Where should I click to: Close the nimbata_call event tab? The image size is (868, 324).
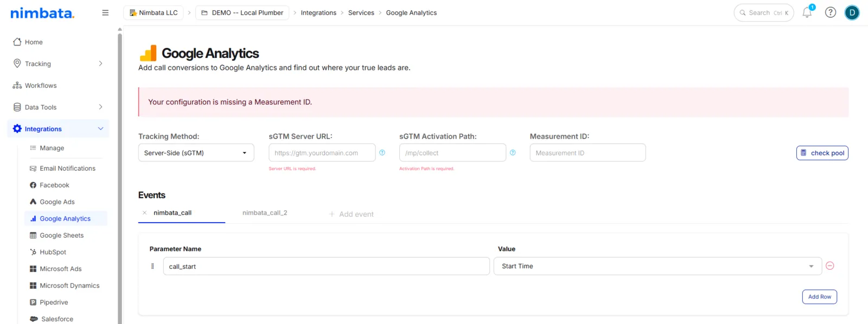144,213
